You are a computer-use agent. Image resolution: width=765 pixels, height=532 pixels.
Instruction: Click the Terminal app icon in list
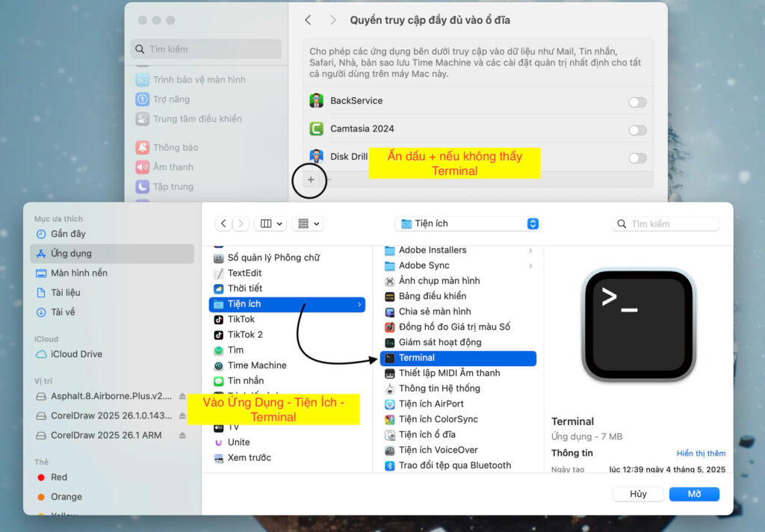[389, 358]
